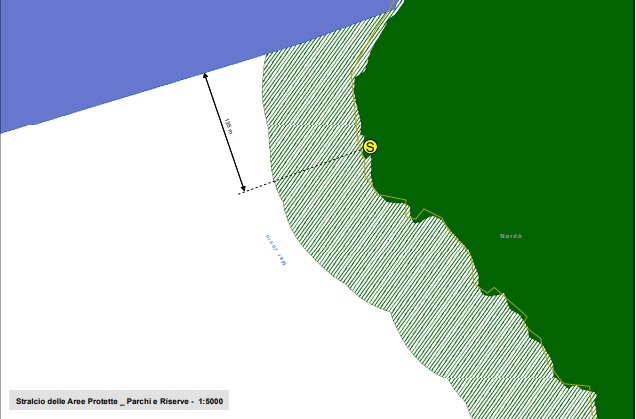Click the yellow S site marker
The image size is (636, 419).
(x=370, y=147)
